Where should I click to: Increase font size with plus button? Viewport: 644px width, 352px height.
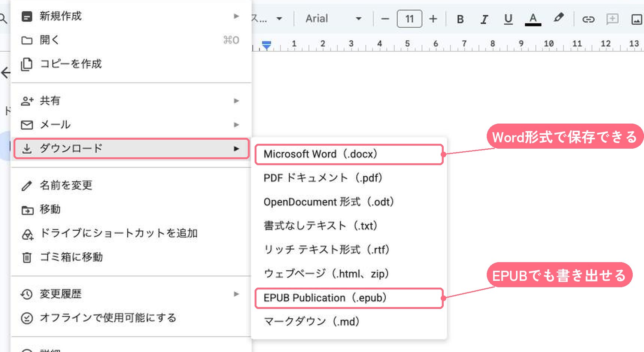tap(433, 19)
